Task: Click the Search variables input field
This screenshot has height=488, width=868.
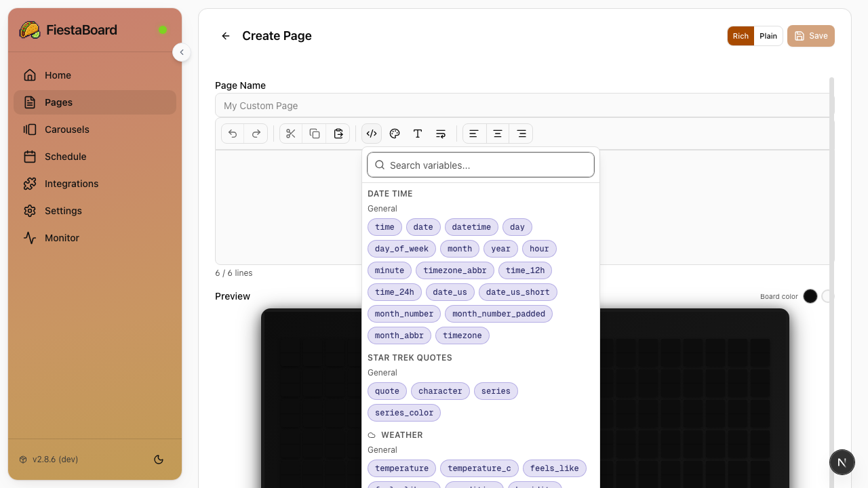Action: pos(480,165)
